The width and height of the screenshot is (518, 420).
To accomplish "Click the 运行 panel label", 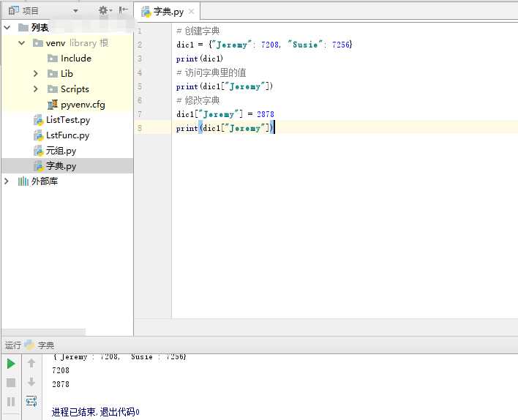I will coord(13,345).
